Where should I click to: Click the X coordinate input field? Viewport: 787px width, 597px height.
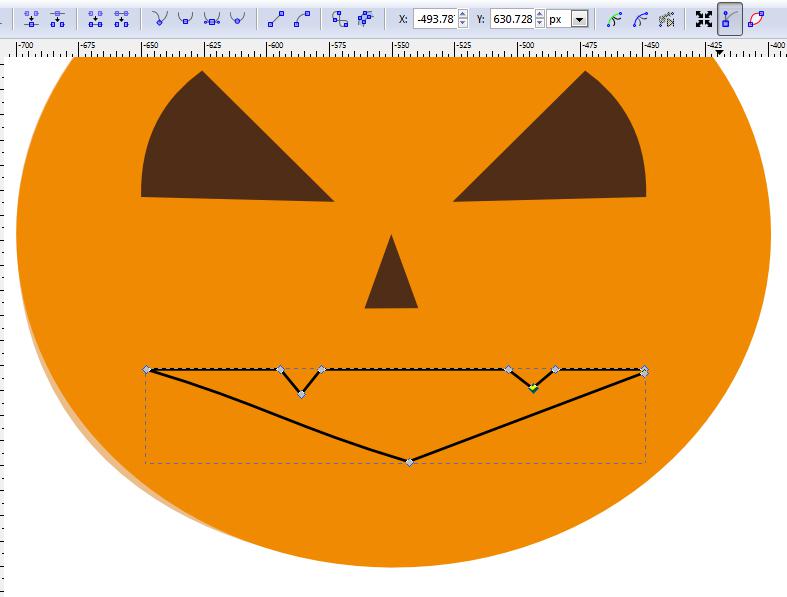tap(433, 19)
